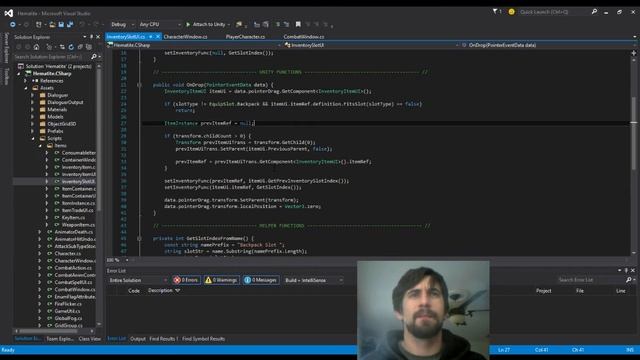Click the Save All toolbar icon
The image size is (640, 360).
tap(70, 24)
